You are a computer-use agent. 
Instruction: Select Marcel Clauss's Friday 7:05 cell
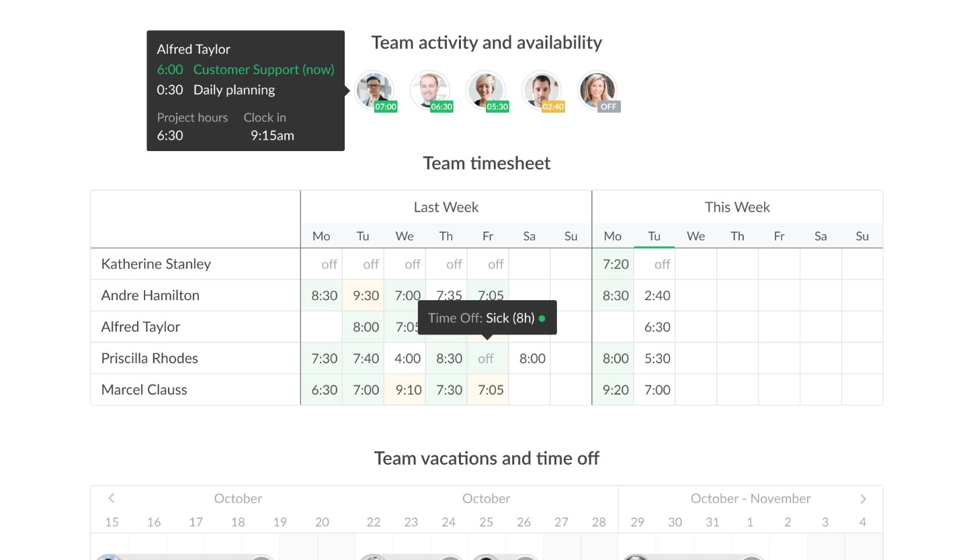(487, 389)
